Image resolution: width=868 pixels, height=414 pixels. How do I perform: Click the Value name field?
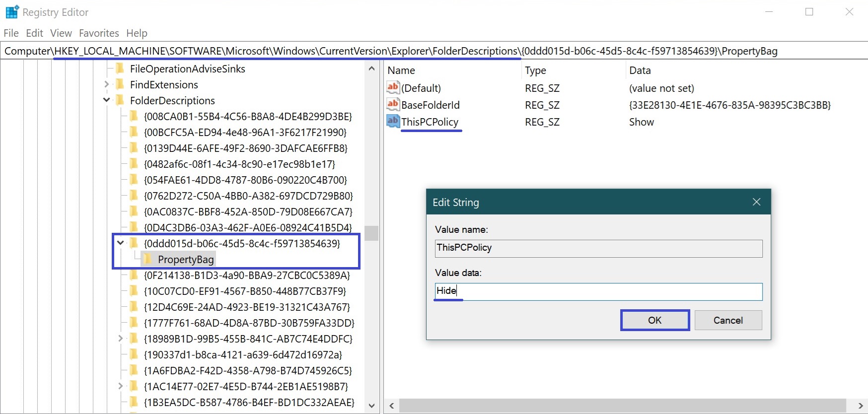pos(599,248)
